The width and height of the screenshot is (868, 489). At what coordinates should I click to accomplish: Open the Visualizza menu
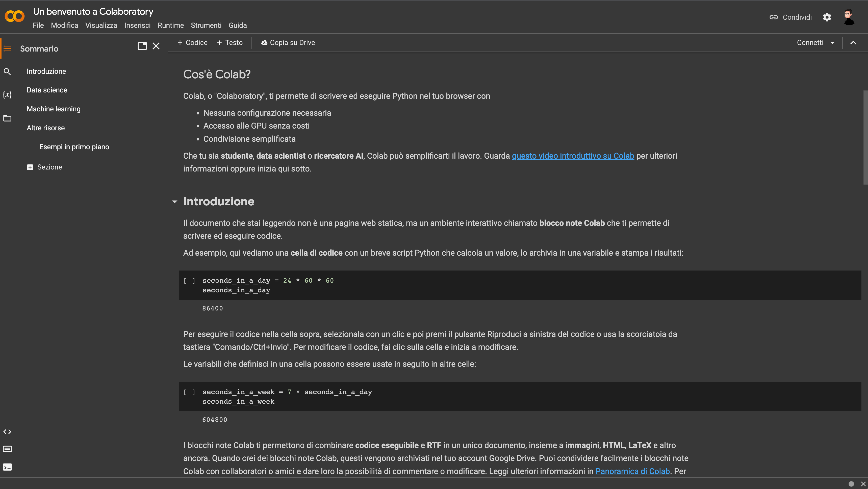click(101, 26)
